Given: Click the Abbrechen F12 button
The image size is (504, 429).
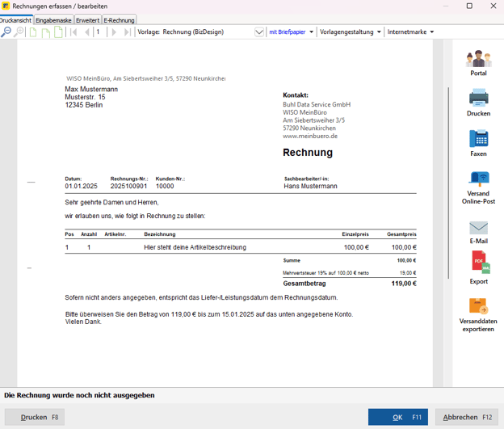Looking at the screenshot, I should [x=467, y=417].
